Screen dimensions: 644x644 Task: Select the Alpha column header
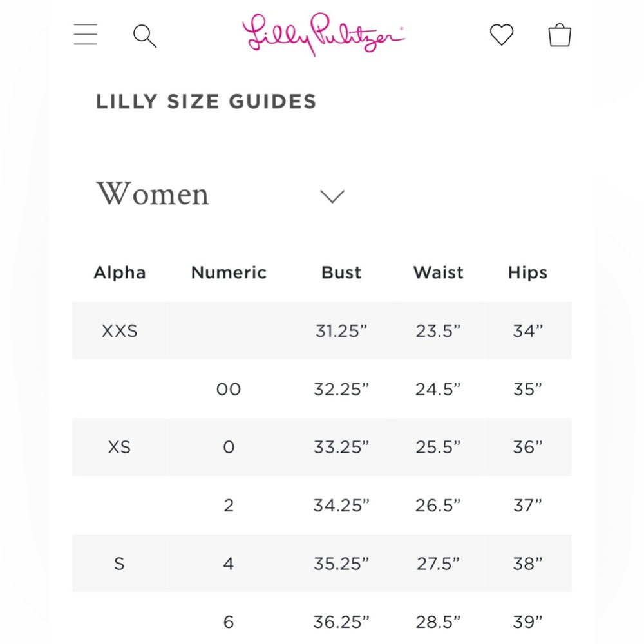[120, 272]
